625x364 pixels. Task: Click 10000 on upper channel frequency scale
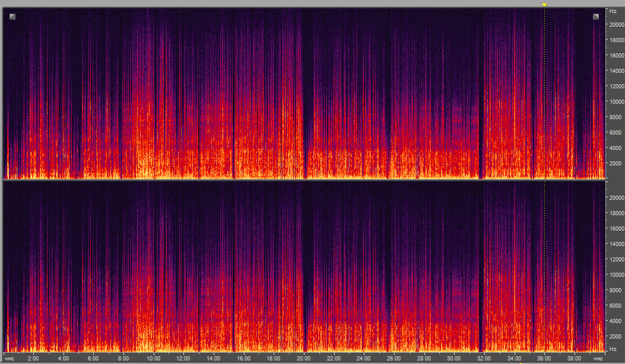pyautogui.click(x=614, y=101)
